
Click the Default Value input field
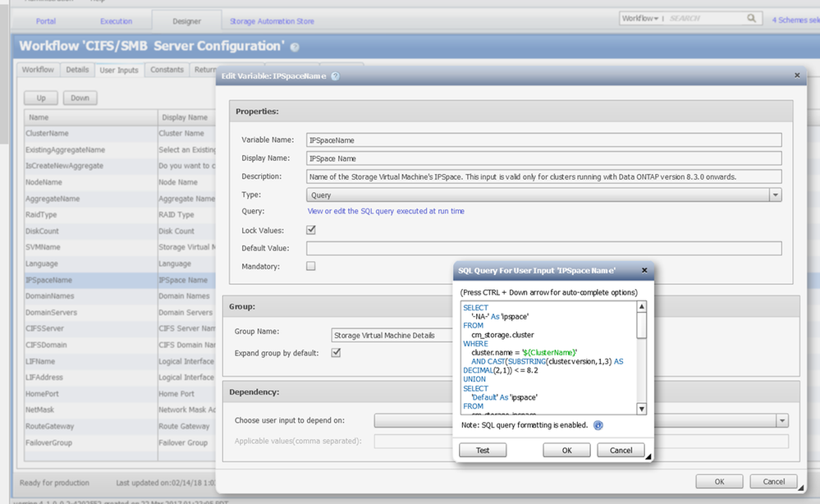(543, 248)
